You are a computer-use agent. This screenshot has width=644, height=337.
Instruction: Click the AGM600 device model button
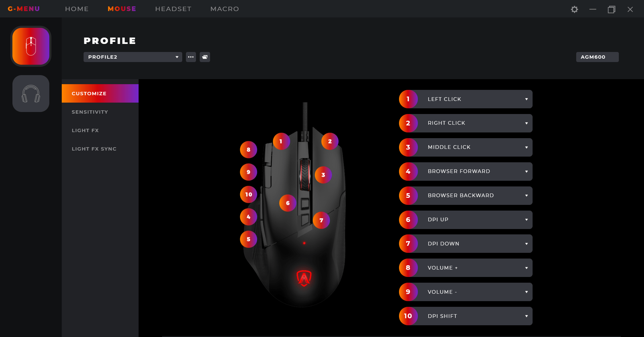click(597, 57)
